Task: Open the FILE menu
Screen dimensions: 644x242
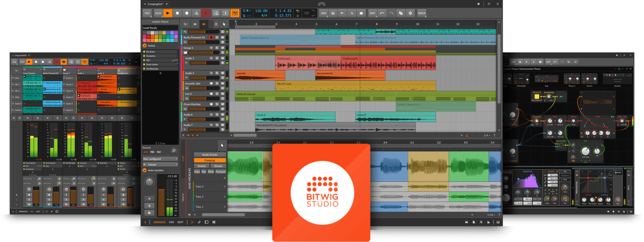Action: pos(147,13)
